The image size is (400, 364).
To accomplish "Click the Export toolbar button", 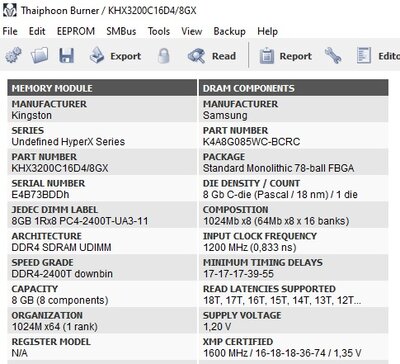I will tap(115, 56).
